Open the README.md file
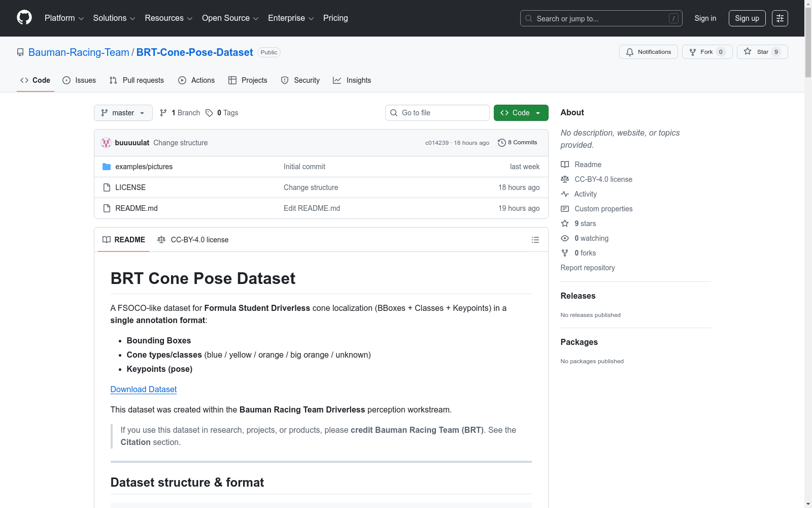This screenshot has height=508, width=812. [x=137, y=208]
